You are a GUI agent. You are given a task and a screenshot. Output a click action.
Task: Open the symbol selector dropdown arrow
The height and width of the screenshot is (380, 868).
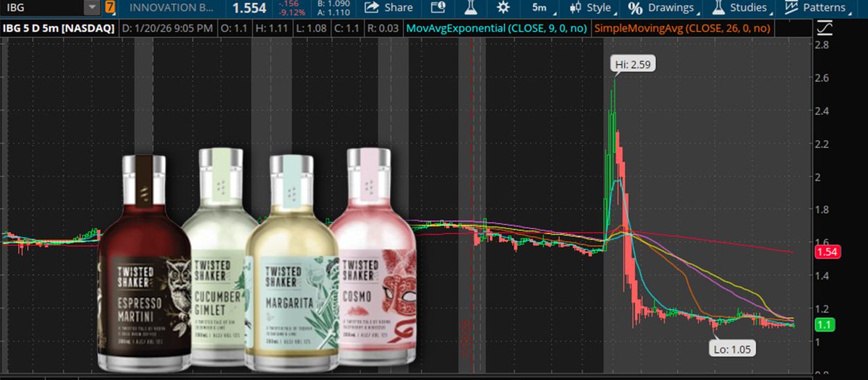pos(93,8)
